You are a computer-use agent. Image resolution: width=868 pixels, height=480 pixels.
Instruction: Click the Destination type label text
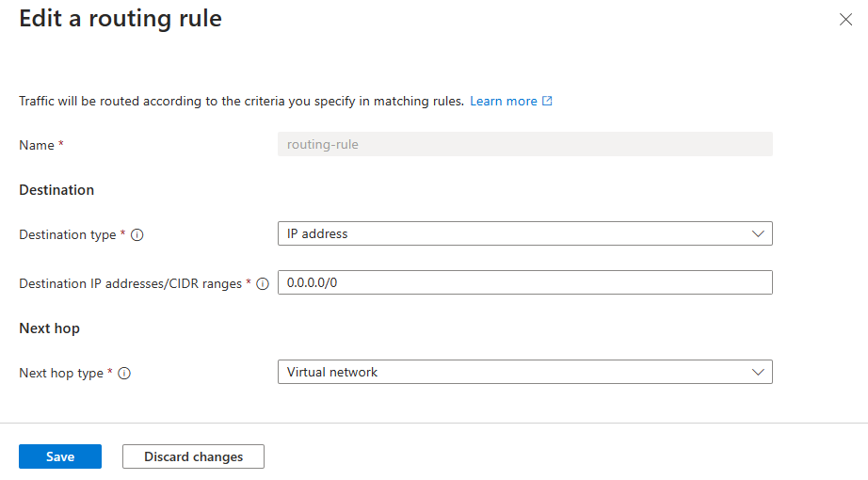(67, 235)
